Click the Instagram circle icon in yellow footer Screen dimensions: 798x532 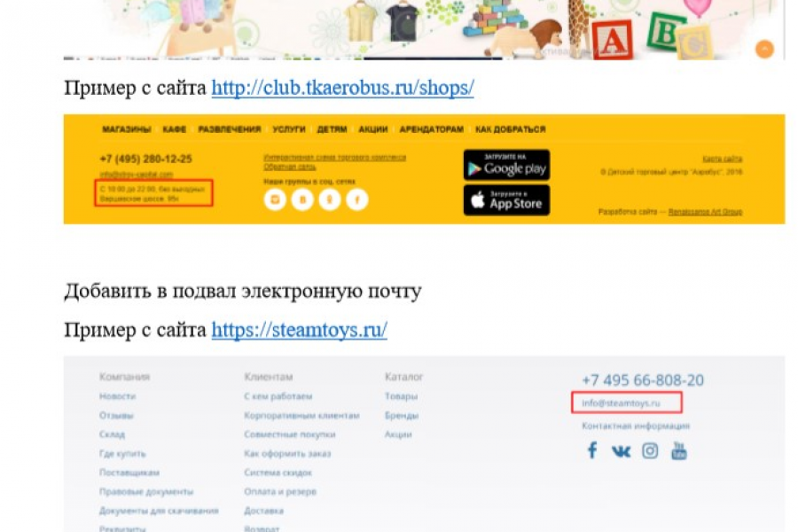275,199
